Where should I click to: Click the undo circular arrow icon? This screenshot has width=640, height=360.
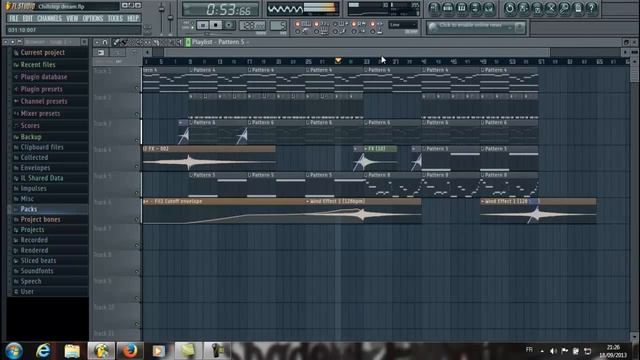tap(509, 8)
